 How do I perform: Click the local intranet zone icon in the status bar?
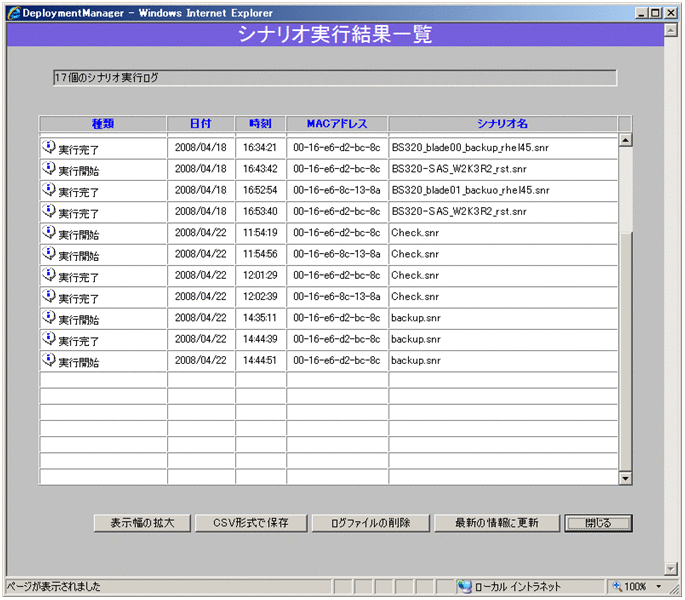[465, 587]
